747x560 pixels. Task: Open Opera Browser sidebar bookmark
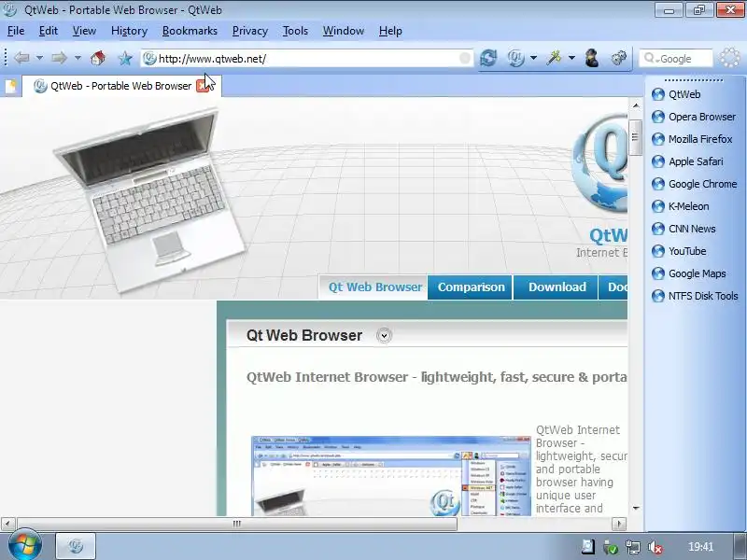click(x=693, y=117)
